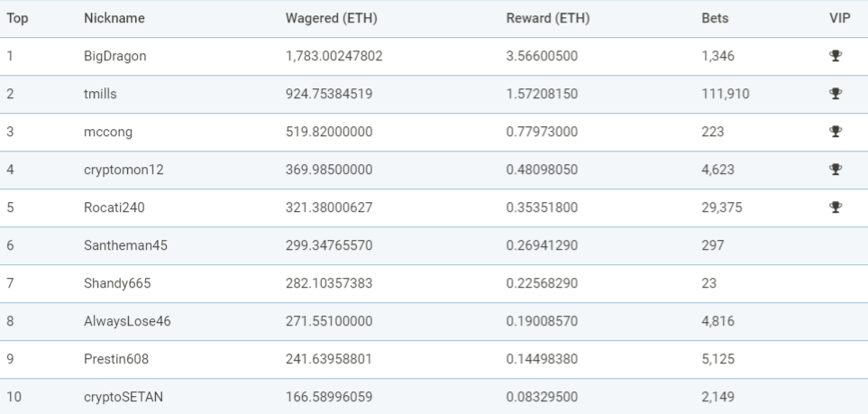868x414 pixels.
Task: Click the Reward (ETH) column header
Action: 548,18
